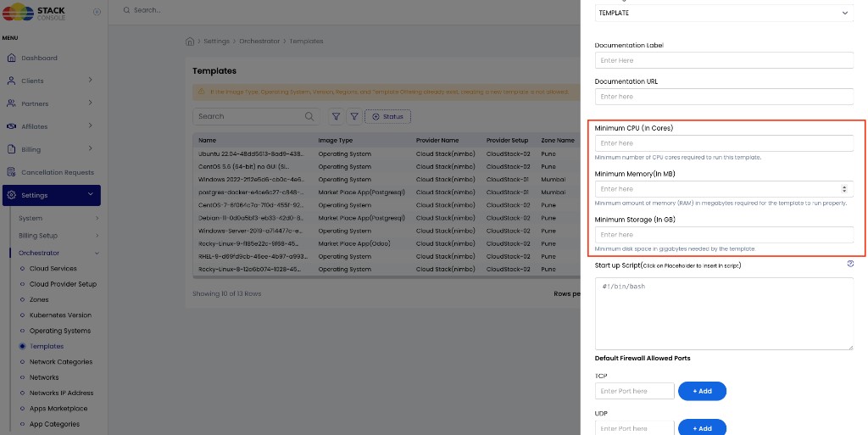Expand the Clients menu chevron

[90, 81]
